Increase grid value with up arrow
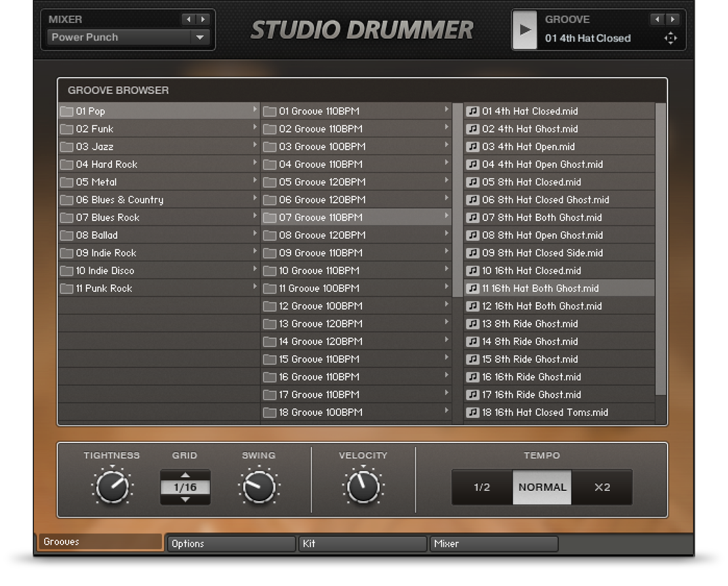 click(185, 475)
